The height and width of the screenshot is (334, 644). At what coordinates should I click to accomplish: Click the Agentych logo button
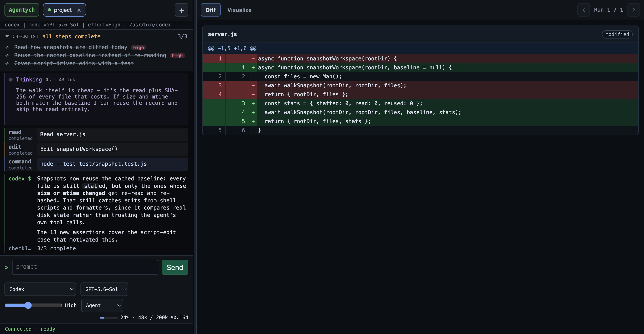click(x=22, y=10)
